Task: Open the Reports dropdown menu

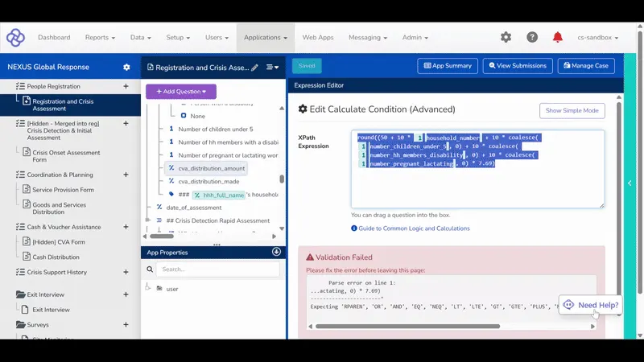Action: tap(100, 37)
